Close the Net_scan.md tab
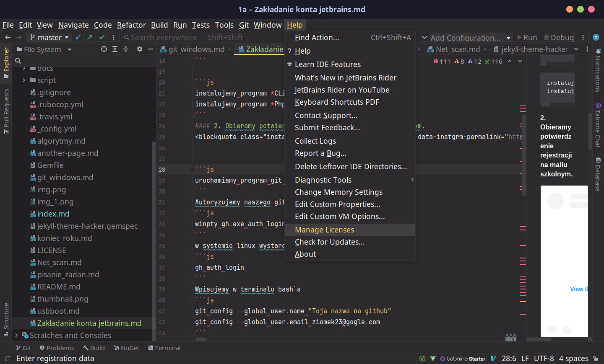The image size is (604, 364). point(485,49)
